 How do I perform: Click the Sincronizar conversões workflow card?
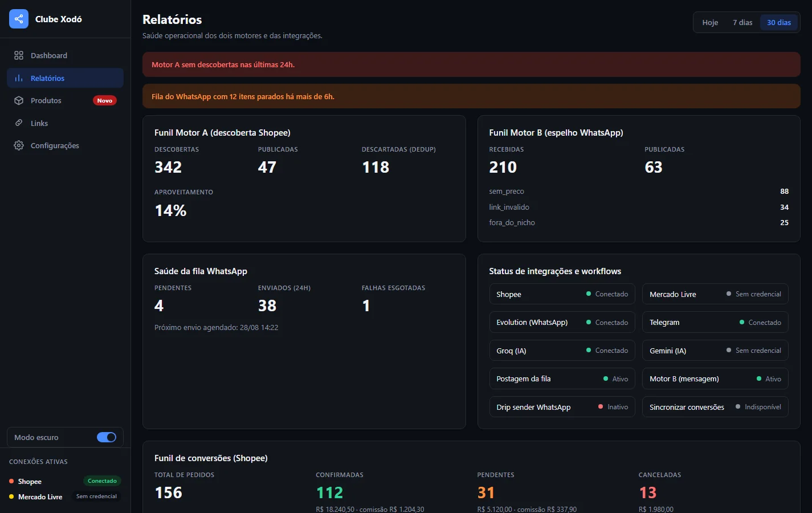tap(715, 407)
